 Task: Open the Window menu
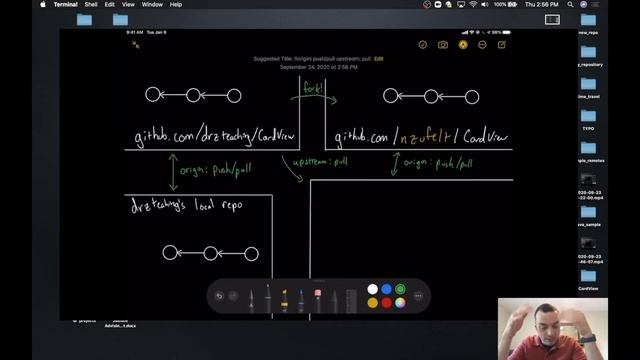point(152,4)
